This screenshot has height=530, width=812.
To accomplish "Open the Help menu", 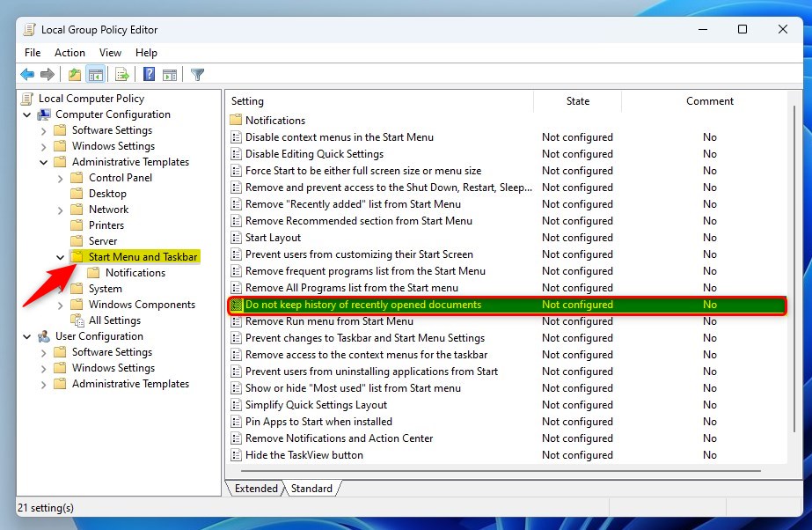I will (147, 53).
